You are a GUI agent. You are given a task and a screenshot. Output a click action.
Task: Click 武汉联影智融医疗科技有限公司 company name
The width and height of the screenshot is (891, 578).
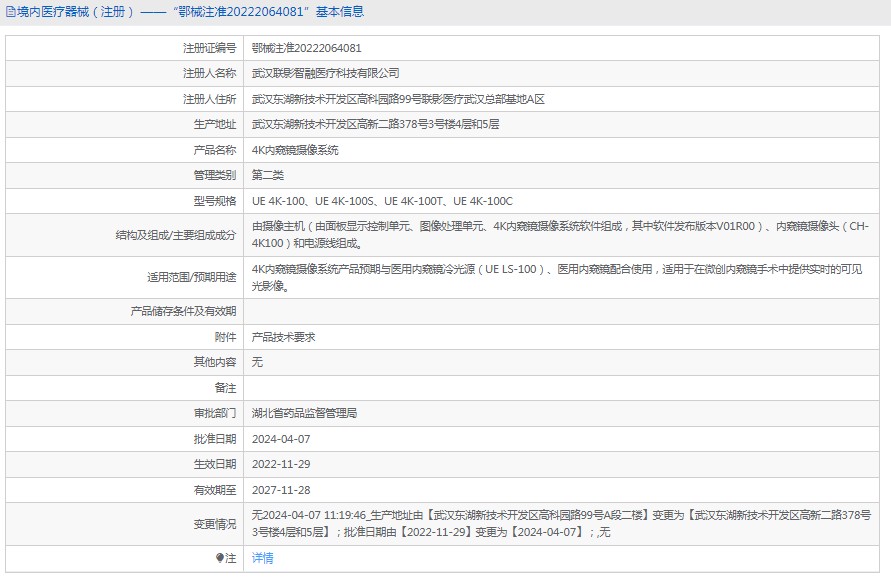(326, 73)
